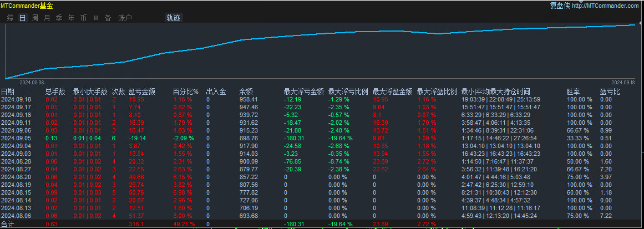
Task: Switch to the 月 monthly tab
Action: (x=47, y=18)
